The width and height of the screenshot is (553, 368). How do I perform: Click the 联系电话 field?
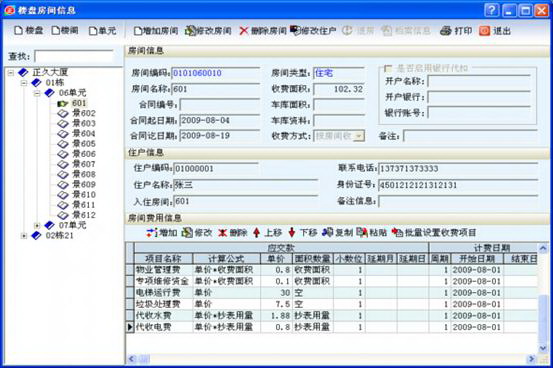pos(458,169)
